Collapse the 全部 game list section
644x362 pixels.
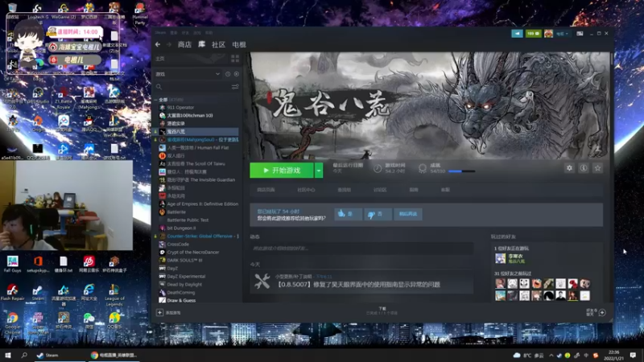[156, 100]
